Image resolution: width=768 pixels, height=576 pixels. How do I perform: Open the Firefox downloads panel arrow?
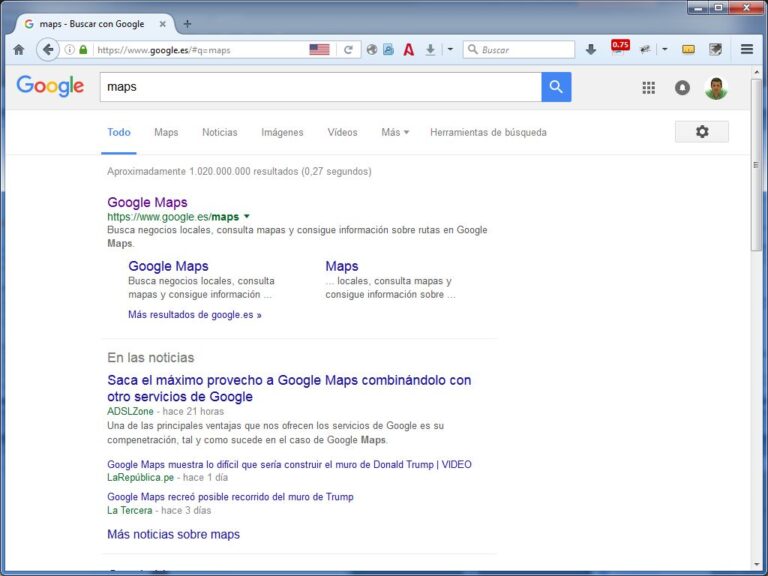(x=591, y=49)
